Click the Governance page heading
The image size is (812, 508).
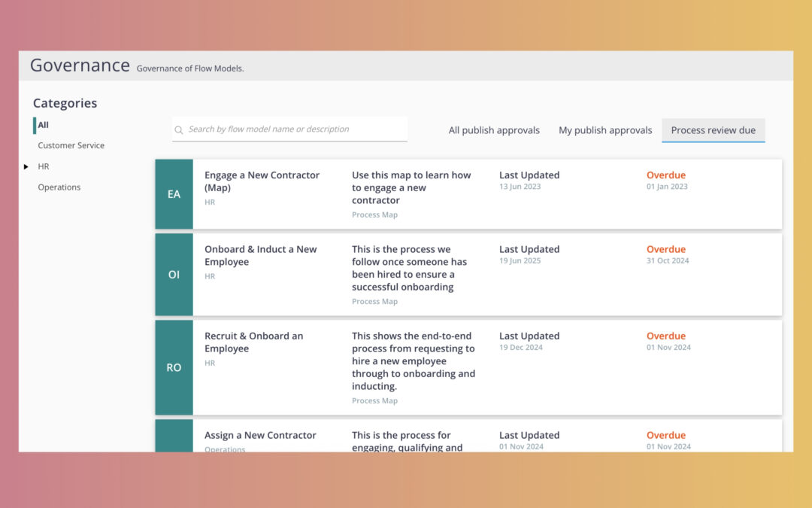tap(80, 65)
